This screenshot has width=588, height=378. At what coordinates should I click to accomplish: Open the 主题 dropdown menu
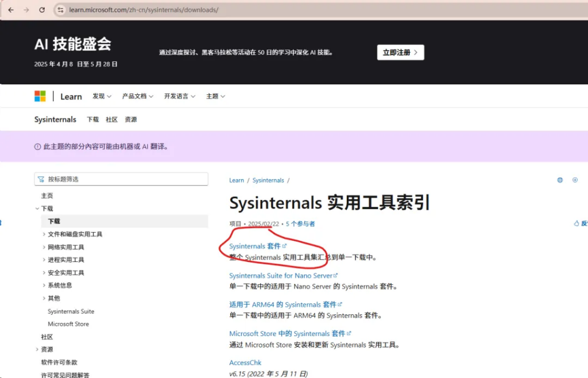tap(216, 97)
